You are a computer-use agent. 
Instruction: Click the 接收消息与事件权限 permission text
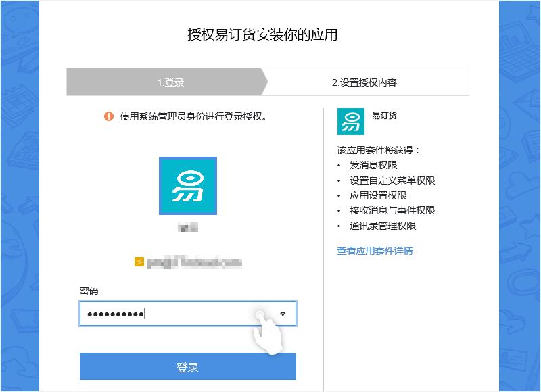[x=392, y=210]
